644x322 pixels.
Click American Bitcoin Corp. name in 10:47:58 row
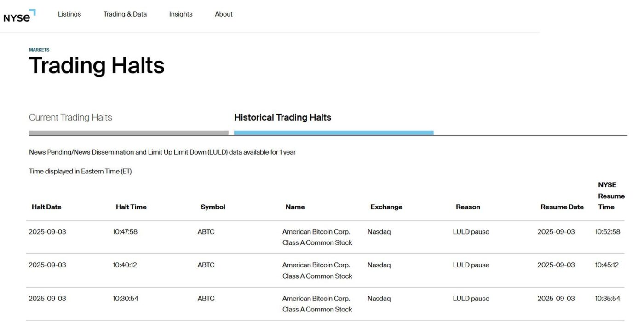[x=317, y=237]
